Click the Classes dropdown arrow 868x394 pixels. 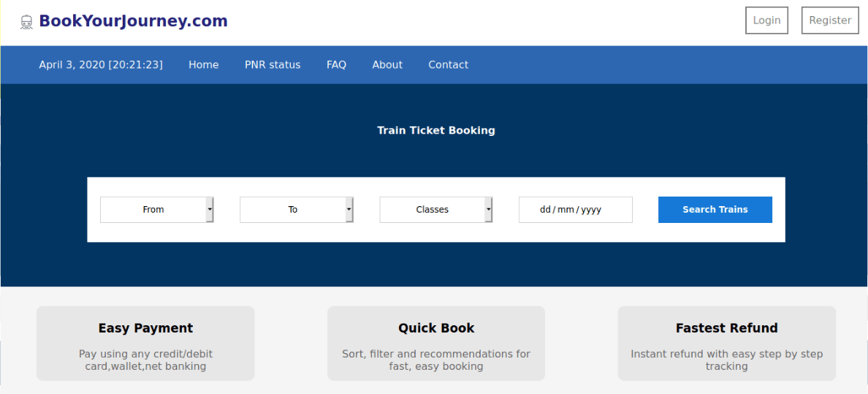tap(489, 210)
